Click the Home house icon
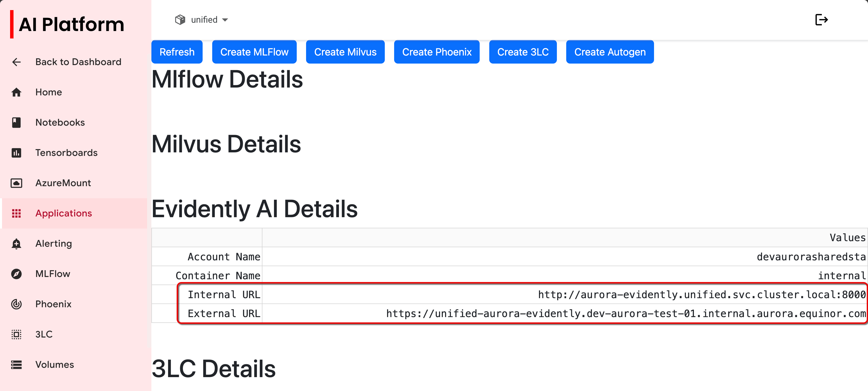The width and height of the screenshot is (868, 391). click(16, 92)
